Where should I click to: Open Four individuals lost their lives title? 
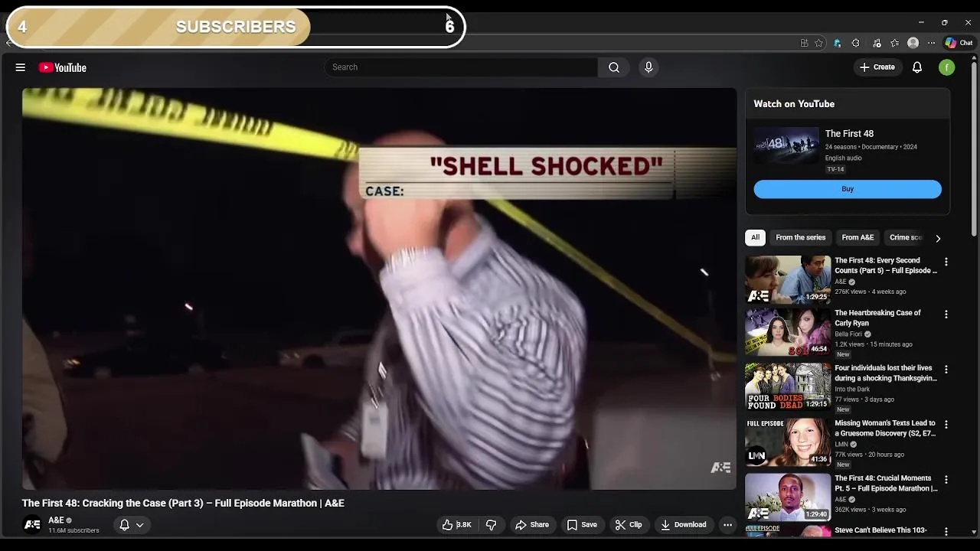[886, 373]
